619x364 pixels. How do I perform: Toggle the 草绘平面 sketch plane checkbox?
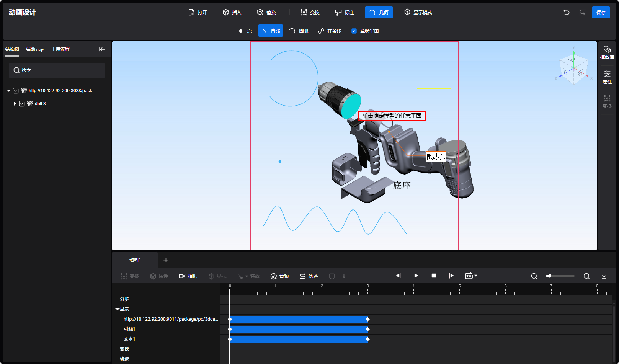[354, 31]
